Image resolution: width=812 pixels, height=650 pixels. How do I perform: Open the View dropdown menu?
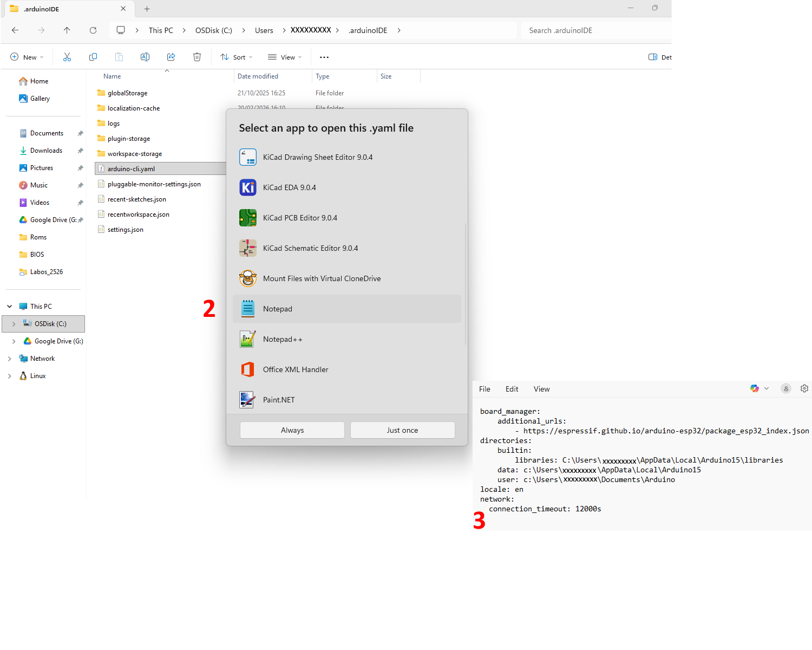pyautogui.click(x=285, y=57)
